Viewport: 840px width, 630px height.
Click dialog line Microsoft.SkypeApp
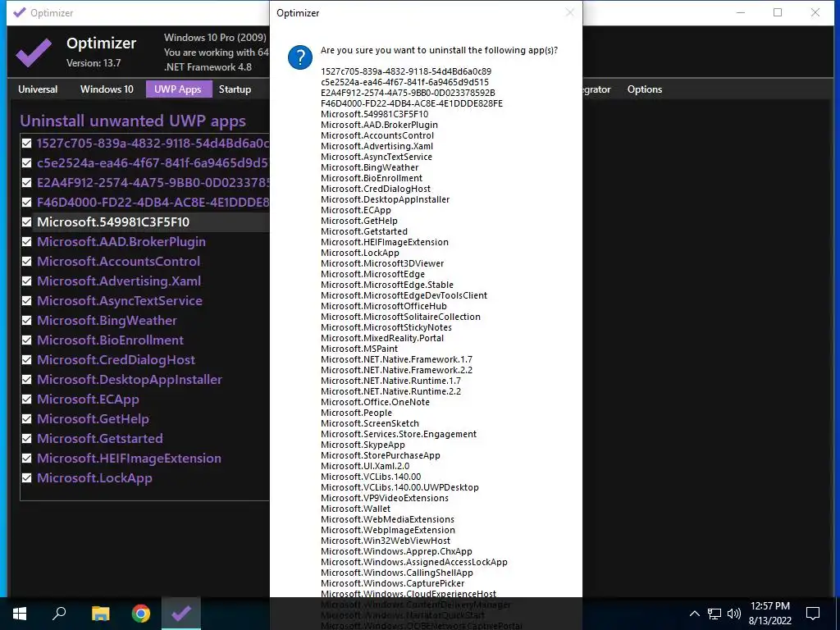coord(363,445)
